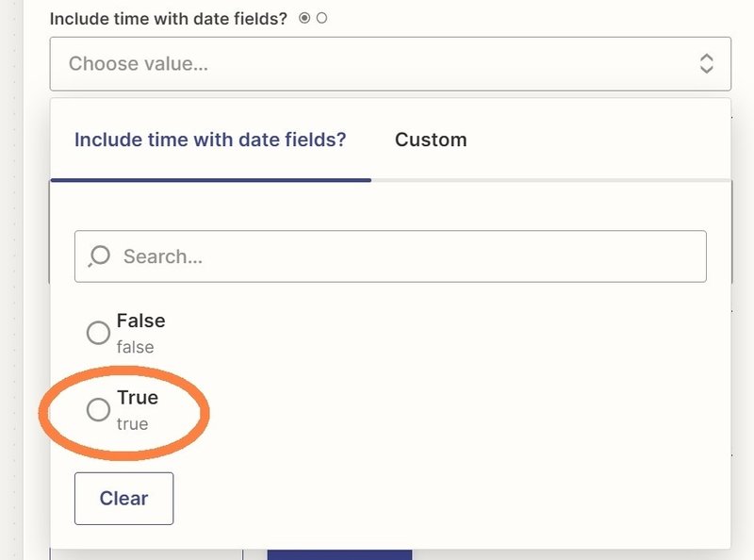
Task: Click the Include time with date fields heading
Action: pyautogui.click(x=169, y=19)
